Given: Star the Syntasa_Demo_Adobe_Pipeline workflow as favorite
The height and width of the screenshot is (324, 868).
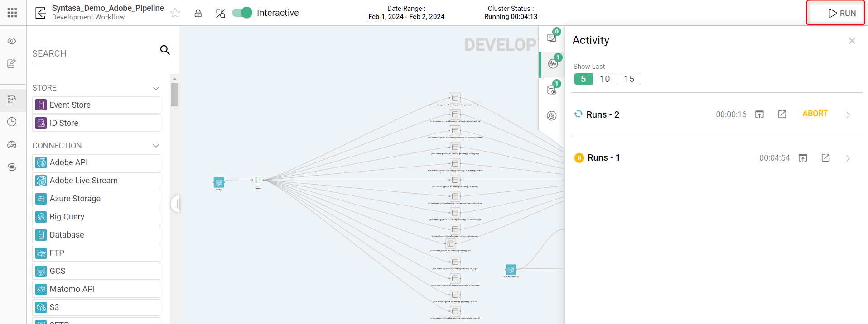Looking at the screenshot, I should pyautogui.click(x=175, y=13).
